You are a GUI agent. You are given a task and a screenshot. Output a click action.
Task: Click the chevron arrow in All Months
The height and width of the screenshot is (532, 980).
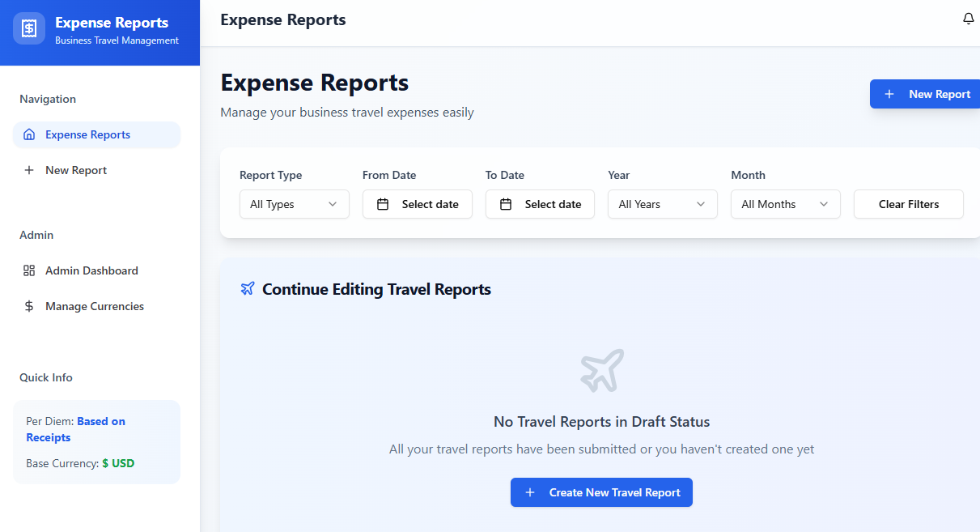click(x=824, y=204)
